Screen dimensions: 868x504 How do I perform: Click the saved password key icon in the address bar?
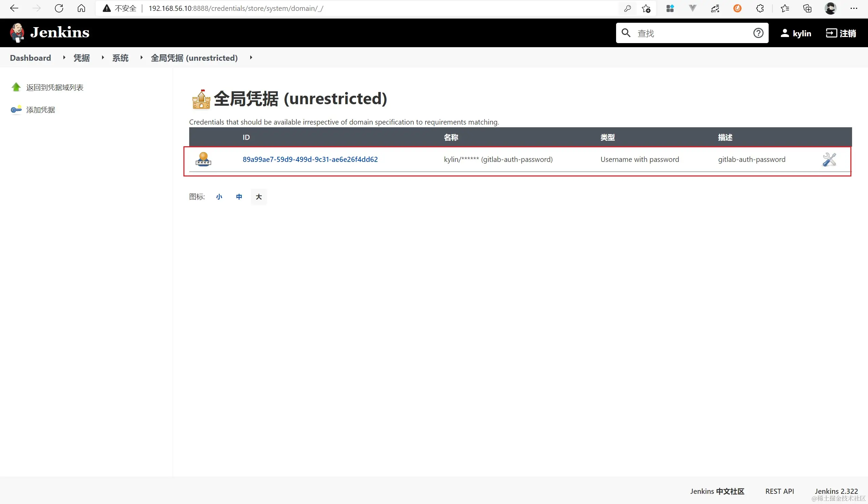point(627,8)
